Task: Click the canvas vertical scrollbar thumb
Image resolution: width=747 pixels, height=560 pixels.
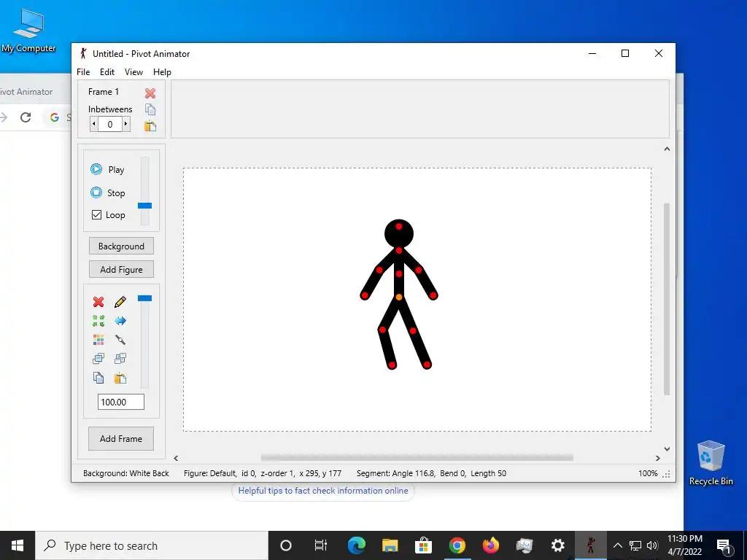Action: point(667,299)
